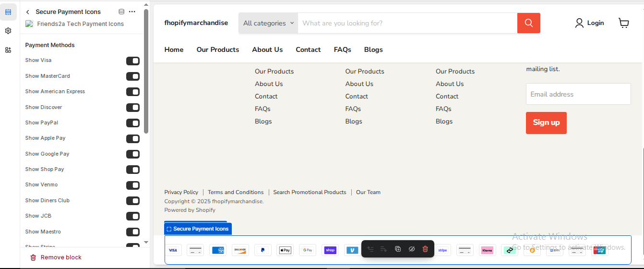Click the orange search magnifier button
The image size is (644, 269).
click(x=528, y=23)
